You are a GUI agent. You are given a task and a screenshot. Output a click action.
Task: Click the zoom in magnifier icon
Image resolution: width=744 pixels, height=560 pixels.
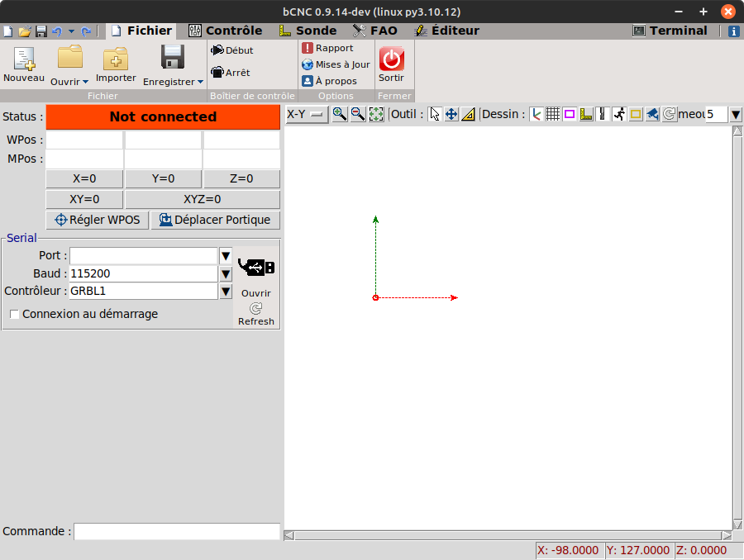339,115
